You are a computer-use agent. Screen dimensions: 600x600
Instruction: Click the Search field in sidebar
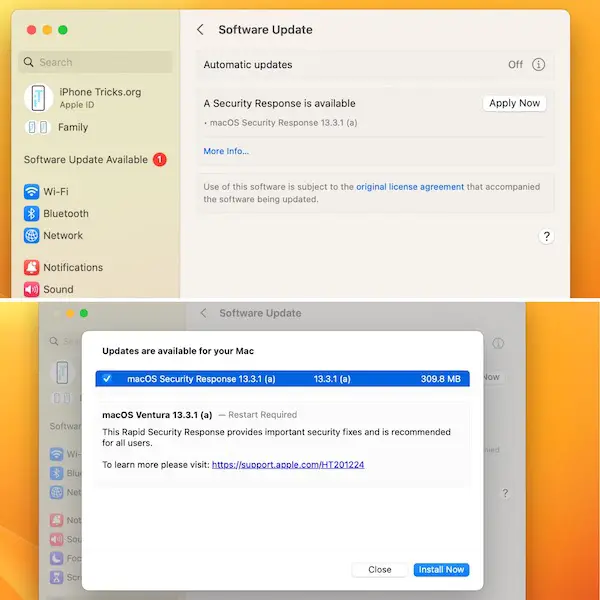[96, 62]
